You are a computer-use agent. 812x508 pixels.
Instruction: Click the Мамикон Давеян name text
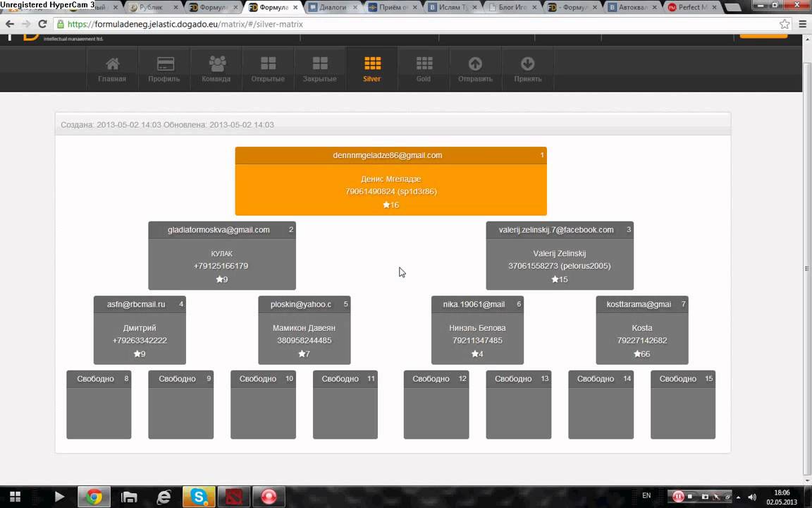tap(304, 328)
